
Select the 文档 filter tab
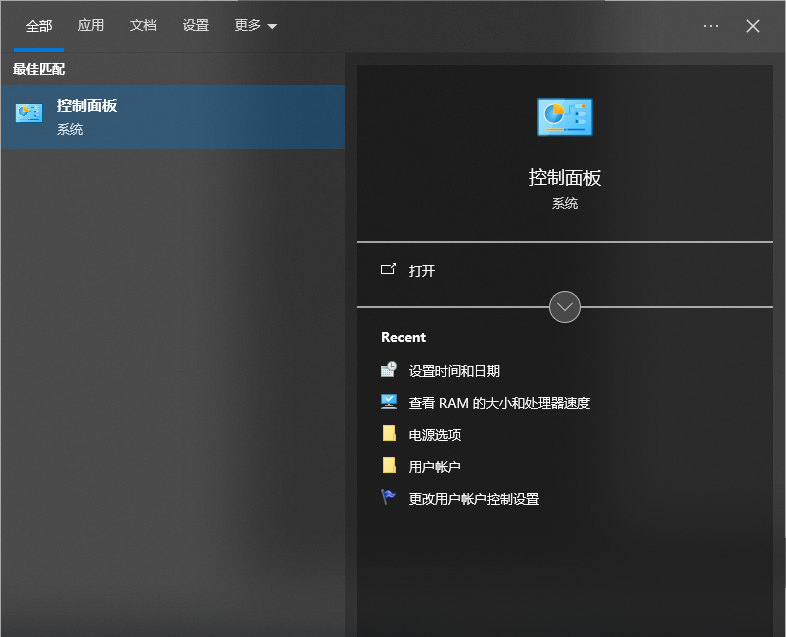(x=143, y=26)
